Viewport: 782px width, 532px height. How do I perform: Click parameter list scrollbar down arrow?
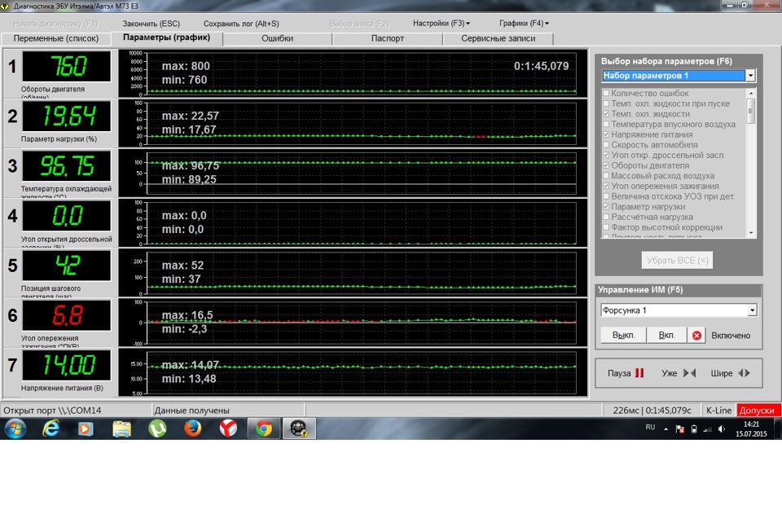pyautogui.click(x=750, y=233)
